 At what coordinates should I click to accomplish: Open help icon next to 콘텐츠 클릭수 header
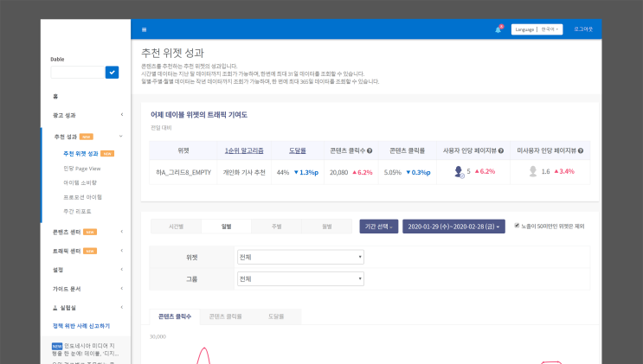tap(370, 150)
